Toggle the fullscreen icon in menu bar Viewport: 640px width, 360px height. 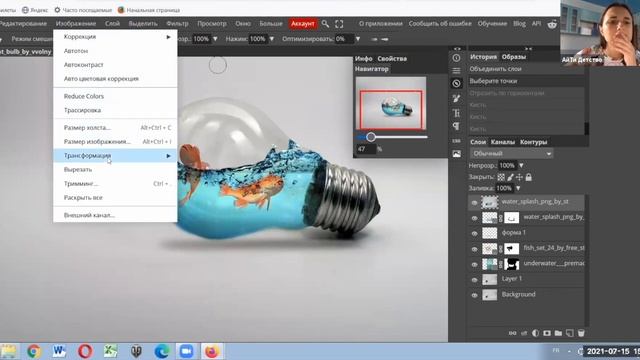point(339,24)
